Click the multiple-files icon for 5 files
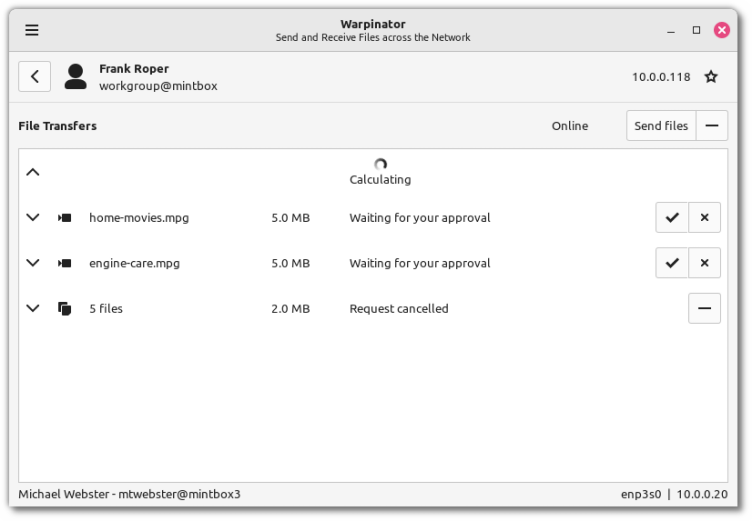The height and width of the screenshot is (521, 752). tap(65, 309)
